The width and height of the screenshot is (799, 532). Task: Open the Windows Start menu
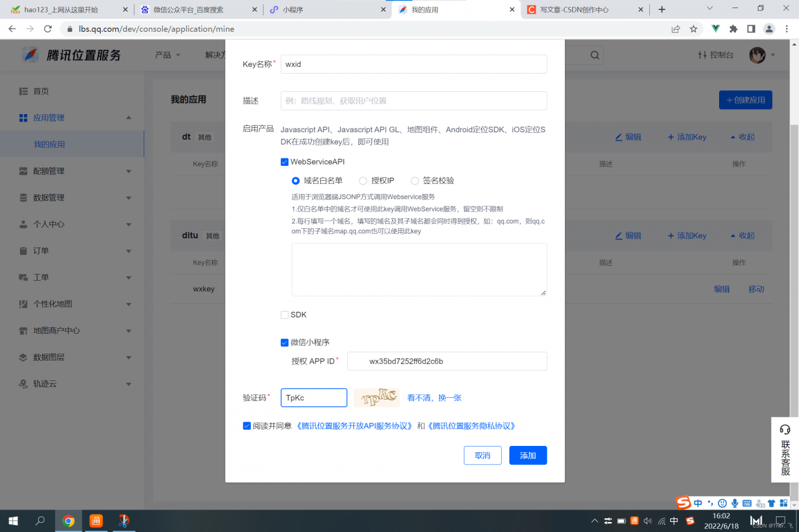pyautogui.click(x=12, y=520)
